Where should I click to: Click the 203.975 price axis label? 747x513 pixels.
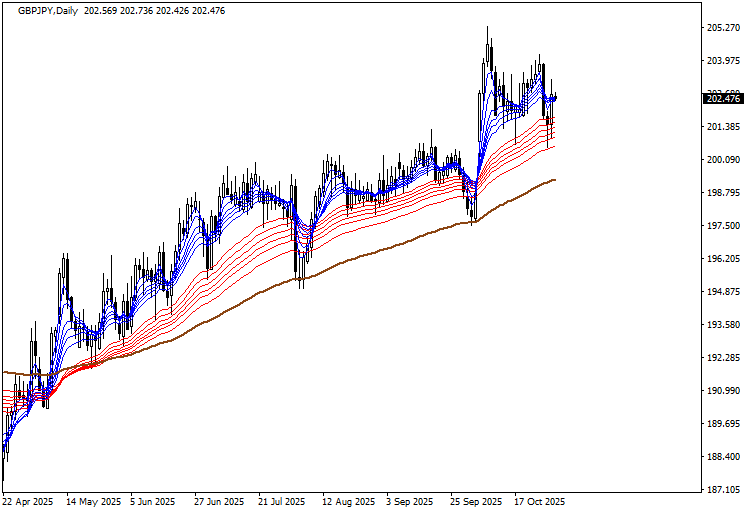pos(722,61)
